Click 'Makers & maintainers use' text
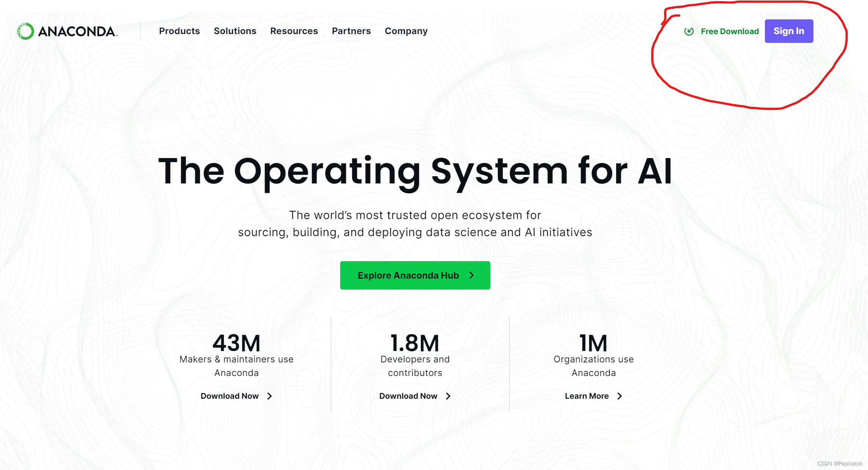Viewport: 868px width, 470px height. point(237,359)
